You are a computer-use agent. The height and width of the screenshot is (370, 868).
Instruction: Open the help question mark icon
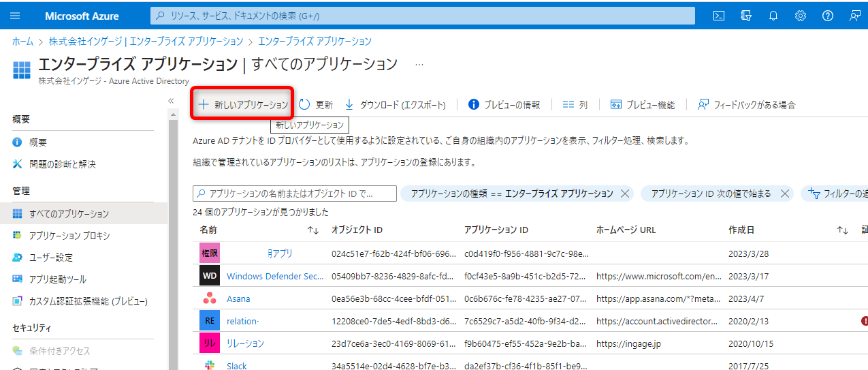828,16
